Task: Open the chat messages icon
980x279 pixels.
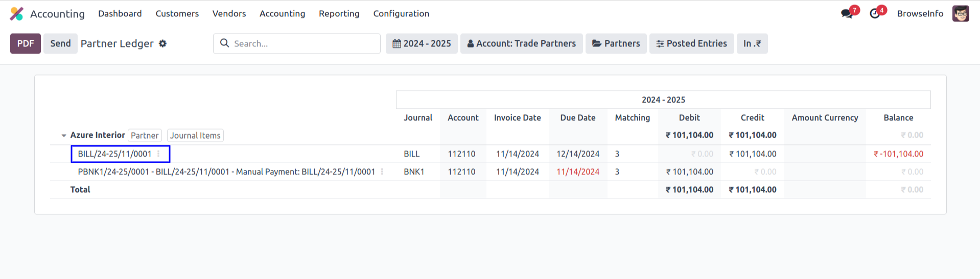Action: point(847,14)
